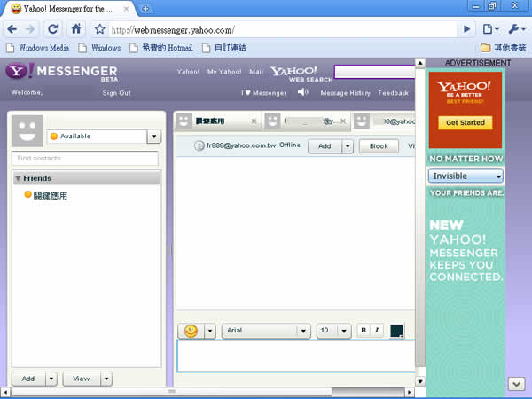Open the wrench tools menu

point(516,29)
